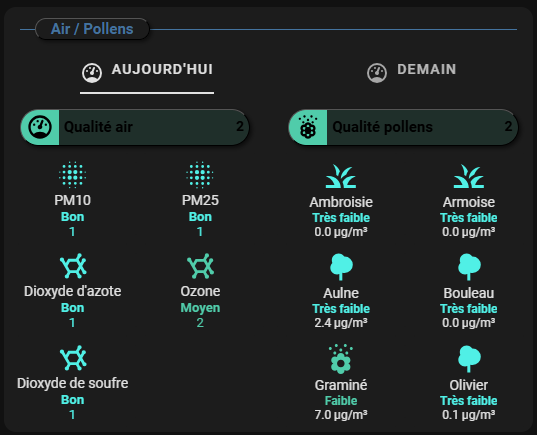Switch to the DEMAIN tab
The width and height of the screenshot is (537, 435).
[411, 70]
